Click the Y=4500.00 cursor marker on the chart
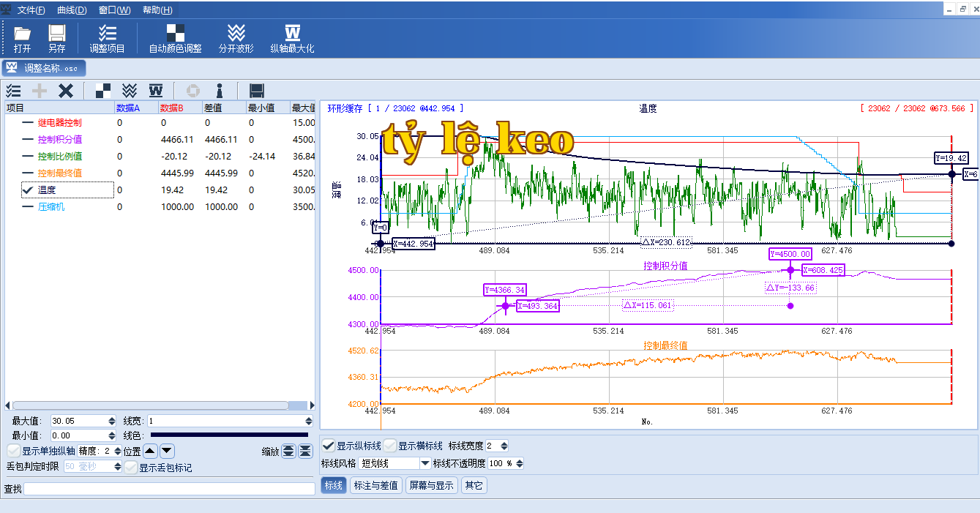This screenshot has width=980, height=513. tap(790, 254)
